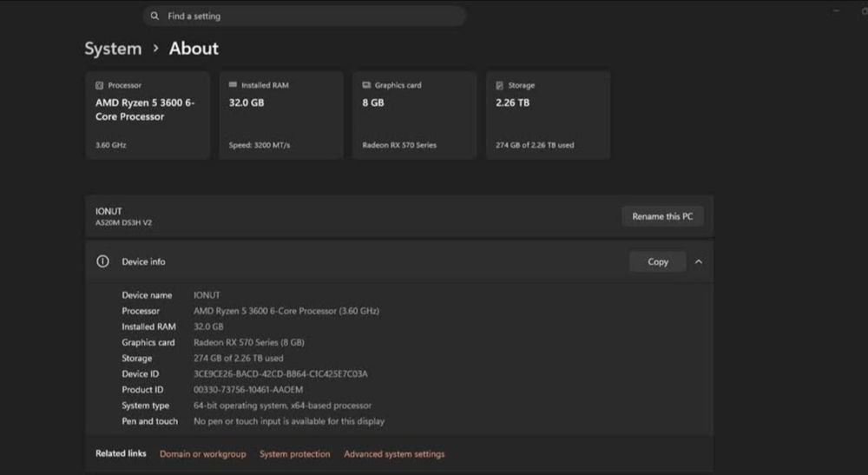
Task: Rename this PC
Action: 662,216
